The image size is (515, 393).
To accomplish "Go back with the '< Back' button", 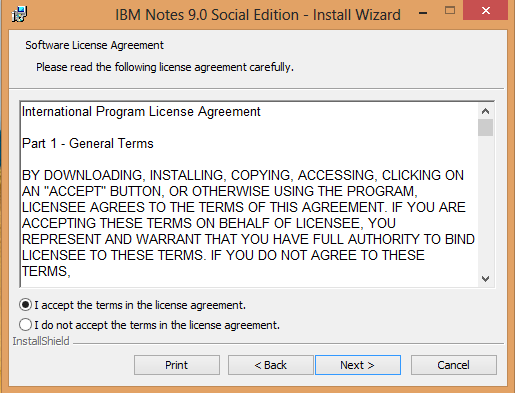I will (270, 365).
